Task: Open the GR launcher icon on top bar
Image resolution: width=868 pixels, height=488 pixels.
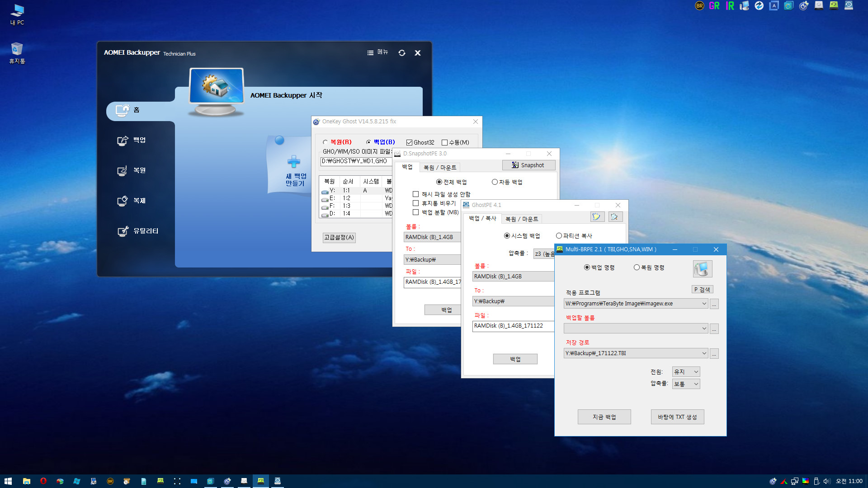Action: tap(714, 6)
